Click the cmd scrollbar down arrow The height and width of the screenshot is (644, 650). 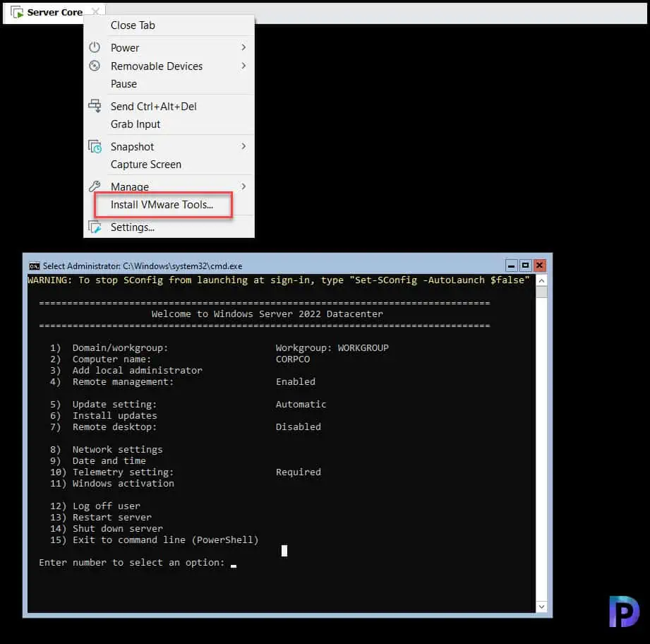[541, 607]
